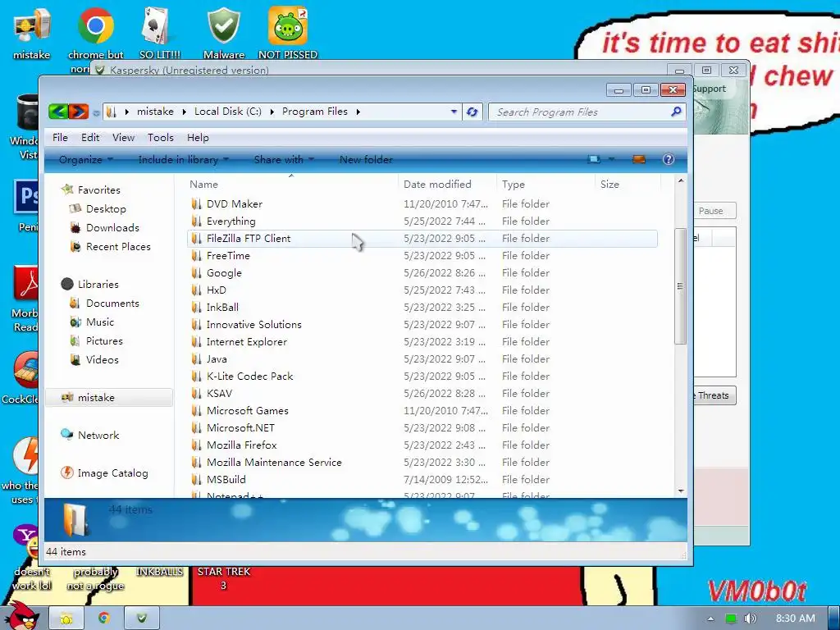Open the FileZilla FTP Client folder icon
Image resolution: width=840 pixels, height=630 pixels.
point(197,239)
